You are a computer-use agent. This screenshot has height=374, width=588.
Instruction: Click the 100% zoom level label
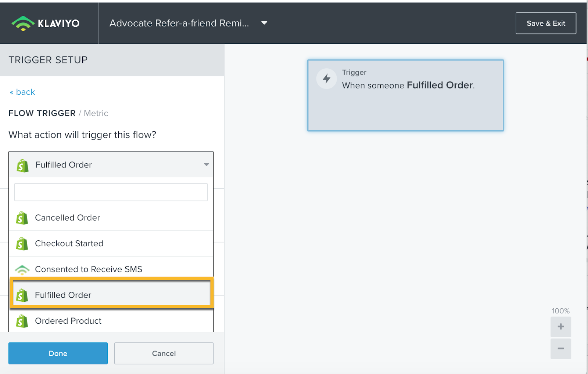point(560,311)
